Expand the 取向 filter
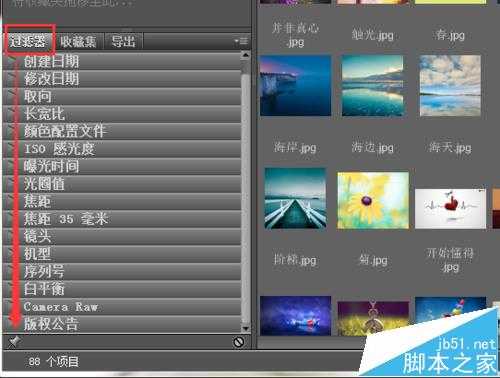The image size is (500, 378). 122,97
